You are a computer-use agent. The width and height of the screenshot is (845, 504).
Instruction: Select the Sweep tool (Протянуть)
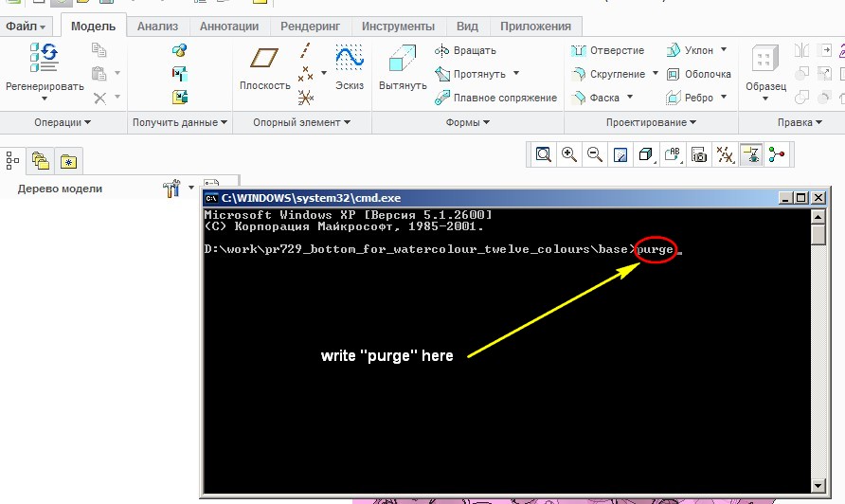[x=471, y=74]
